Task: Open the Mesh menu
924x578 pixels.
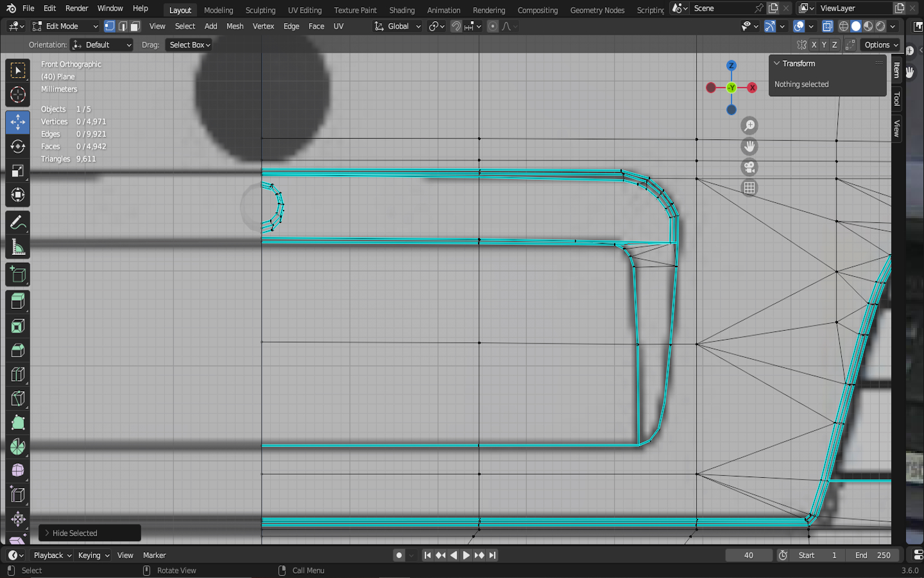Action: click(x=235, y=26)
